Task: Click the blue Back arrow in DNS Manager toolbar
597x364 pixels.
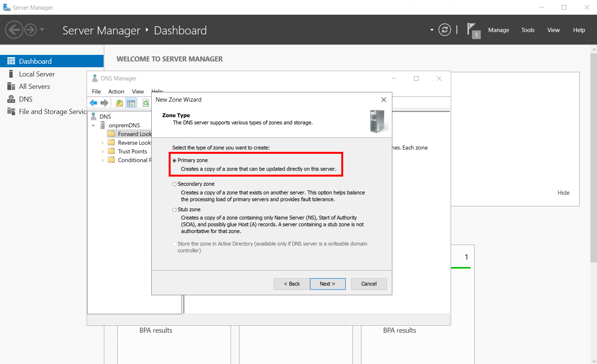Action: point(93,103)
